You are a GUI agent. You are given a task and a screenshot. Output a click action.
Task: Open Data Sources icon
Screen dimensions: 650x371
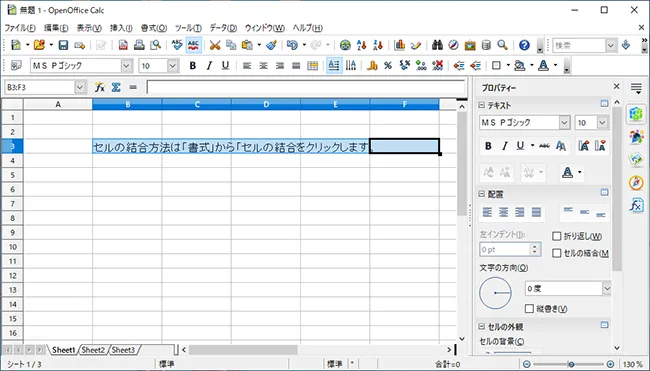click(486, 45)
